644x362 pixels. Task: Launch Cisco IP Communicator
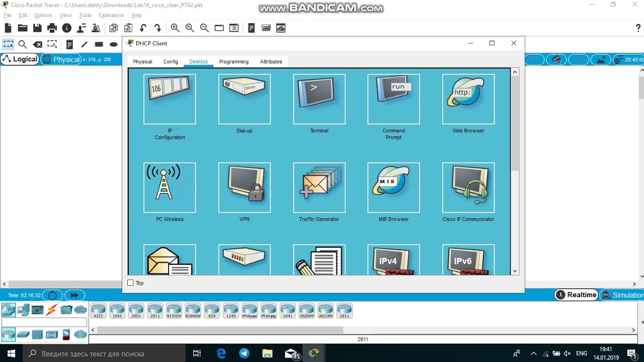coord(468,188)
